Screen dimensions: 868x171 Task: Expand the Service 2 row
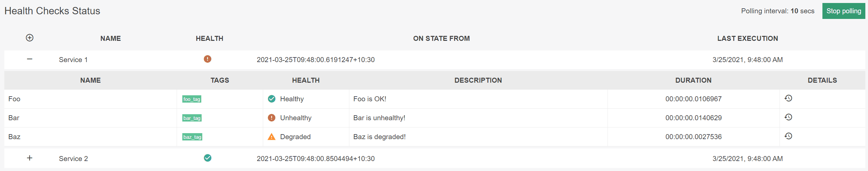tap(30, 158)
